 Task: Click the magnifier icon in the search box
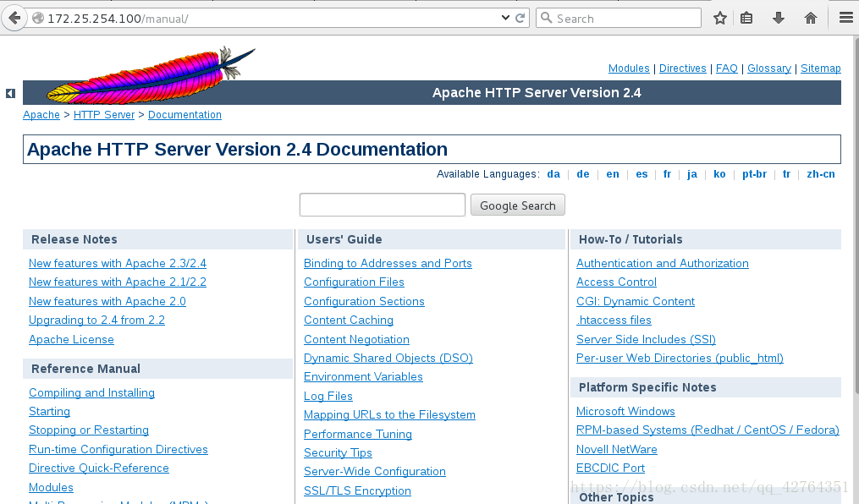[x=546, y=18]
